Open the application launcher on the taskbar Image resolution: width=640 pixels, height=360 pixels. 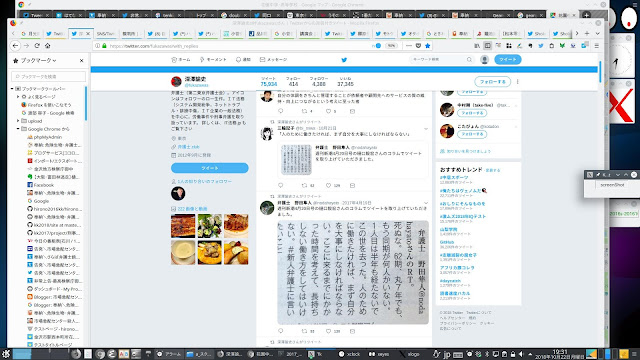click(x=6, y=354)
